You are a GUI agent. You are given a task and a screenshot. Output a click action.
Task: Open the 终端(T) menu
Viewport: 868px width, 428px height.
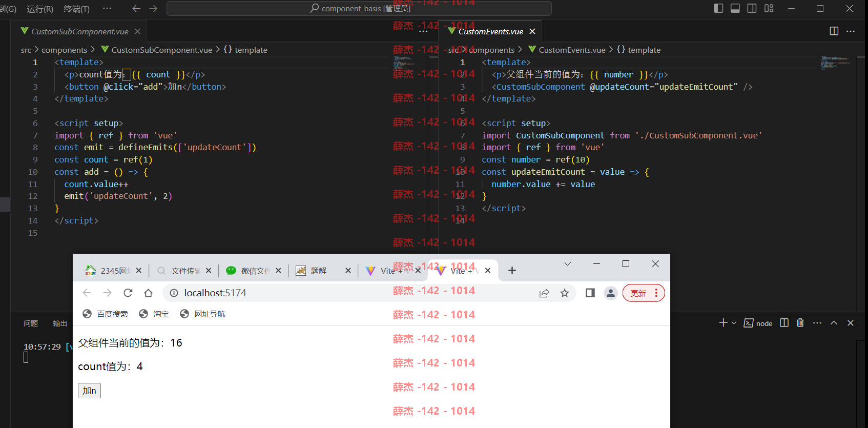[76, 9]
